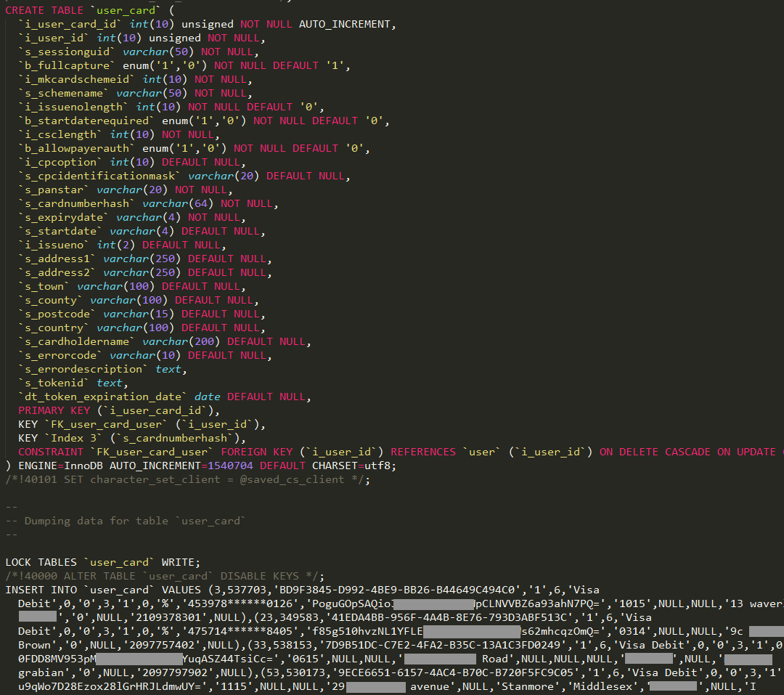
Task: Click the `s_startdate` column line
Action: 142,231
